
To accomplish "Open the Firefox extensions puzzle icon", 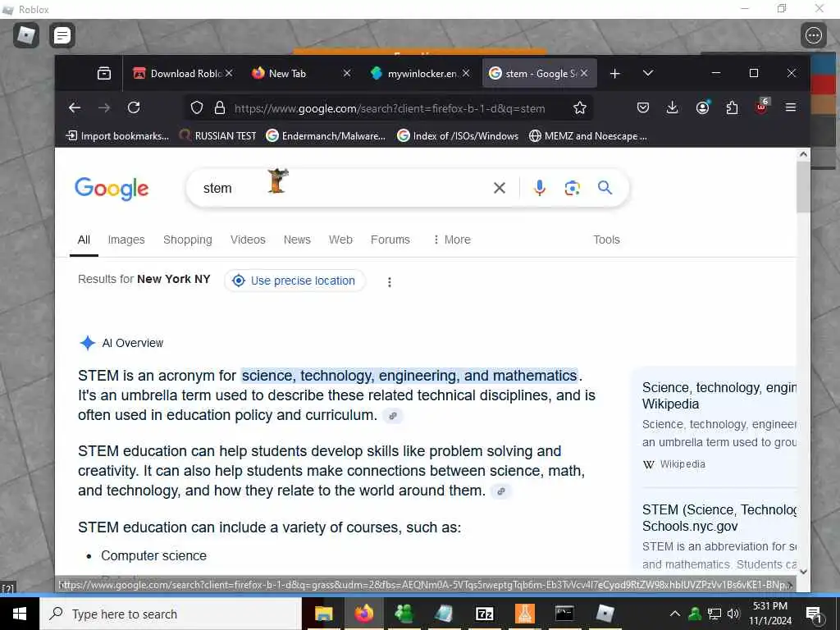I will click(732, 107).
